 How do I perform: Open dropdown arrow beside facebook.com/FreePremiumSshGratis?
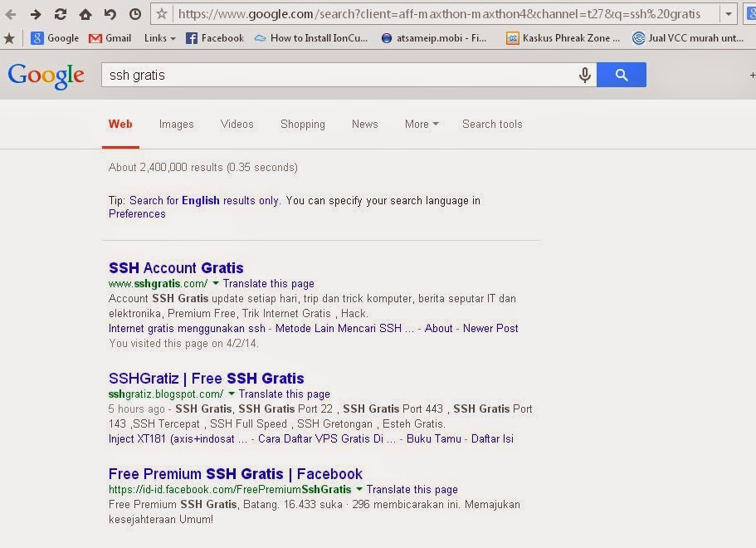(359, 489)
